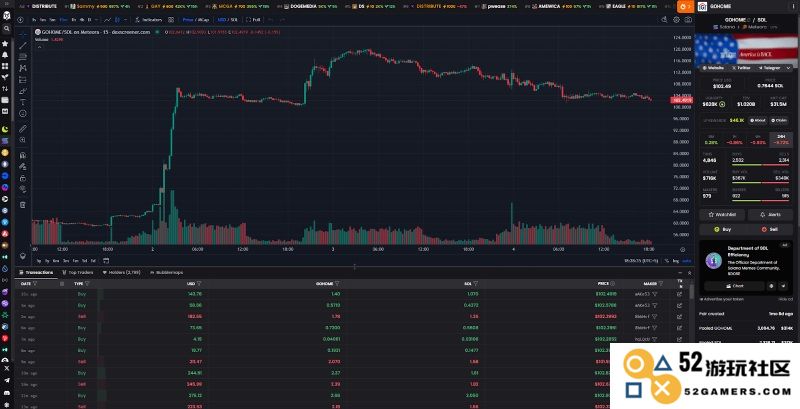Open Discord icon in left sidebar
The height and width of the screenshot is (409, 800).
click(6, 392)
